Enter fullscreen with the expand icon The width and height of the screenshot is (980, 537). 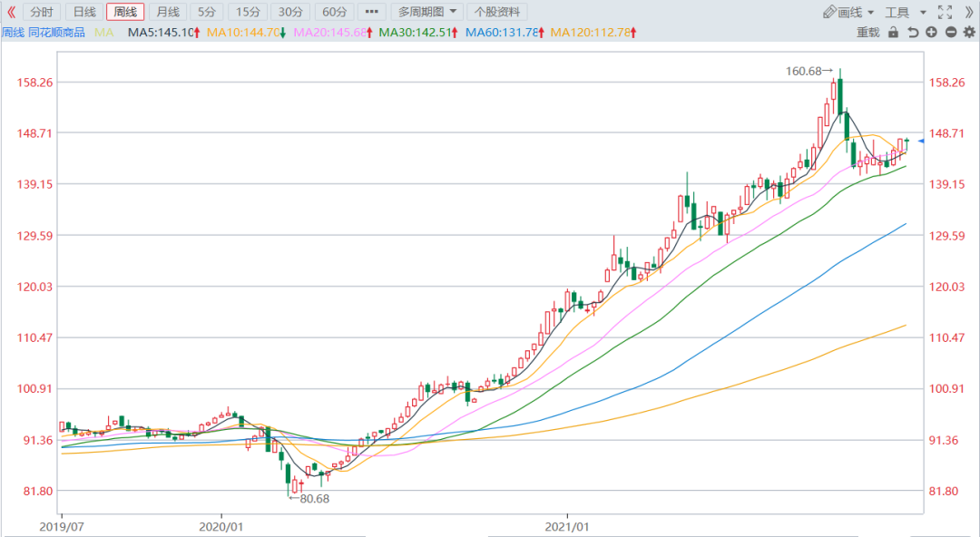945,12
